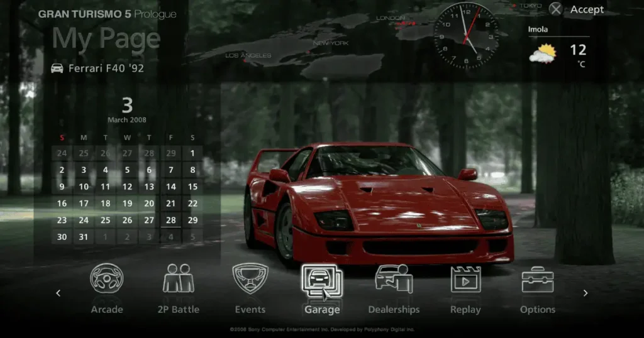Click Los Angeles on the world map

(248, 55)
